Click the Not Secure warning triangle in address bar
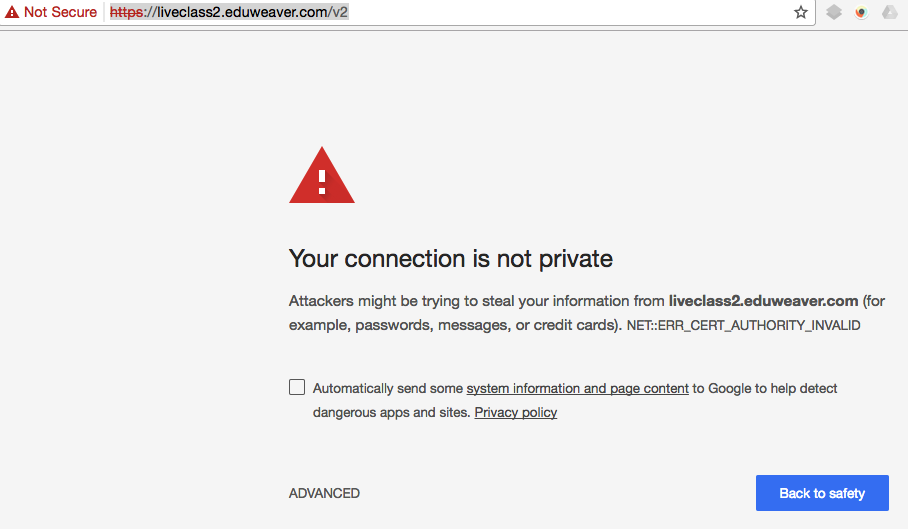Screen dimensions: 908x529 click(12, 12)
